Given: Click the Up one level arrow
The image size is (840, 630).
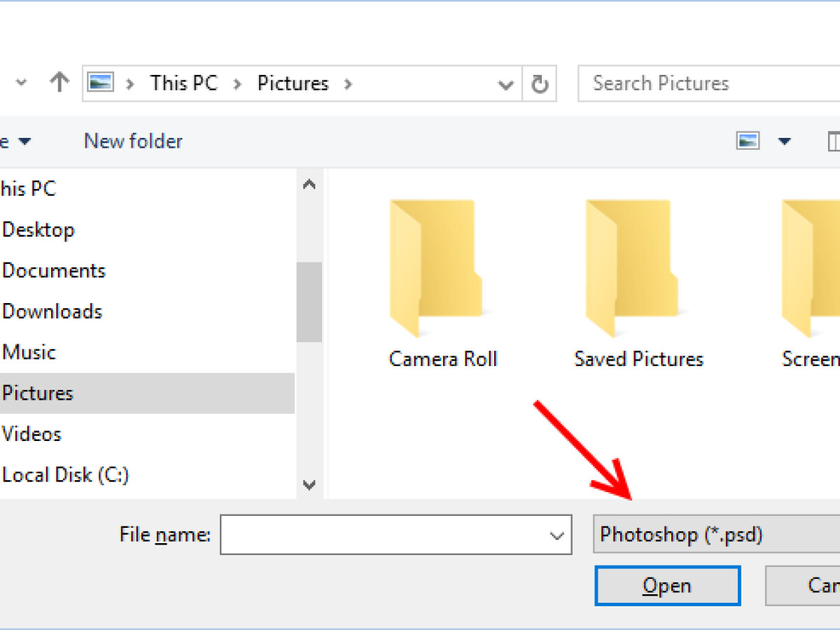Looking at the screenshot, I should (x=59, y=83).
